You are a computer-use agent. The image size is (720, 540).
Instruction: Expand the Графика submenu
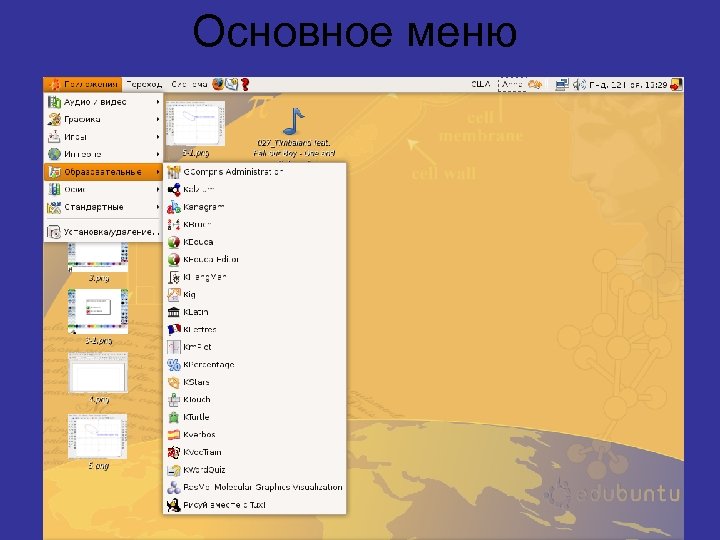(x=103, y=119)
